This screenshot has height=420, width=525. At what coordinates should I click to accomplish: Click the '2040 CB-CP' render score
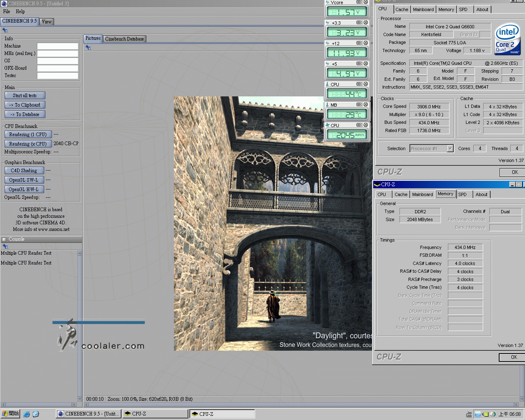(x=66, y=144)
